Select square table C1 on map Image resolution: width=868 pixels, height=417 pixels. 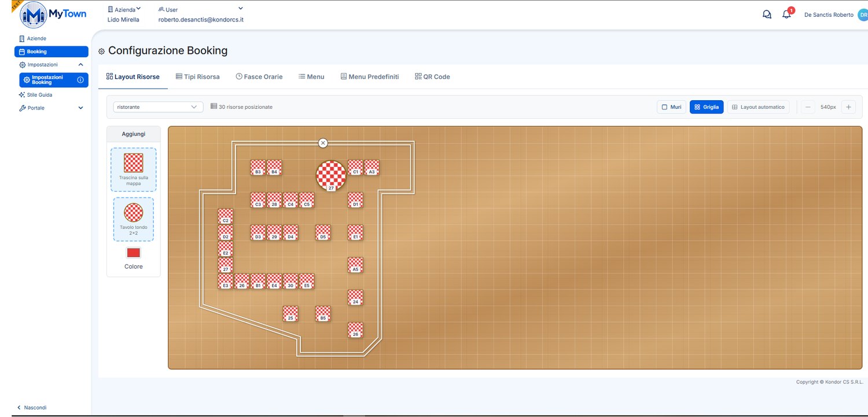(x=355, y=167)
